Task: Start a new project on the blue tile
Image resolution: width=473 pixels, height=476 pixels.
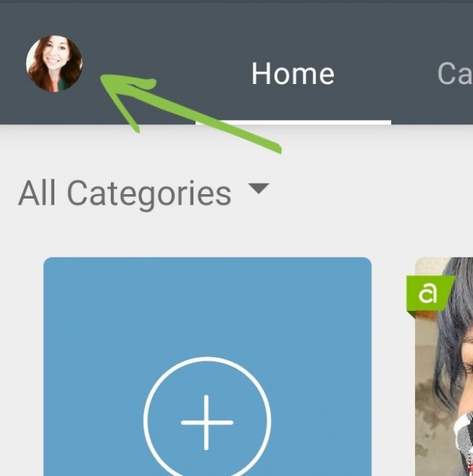Action: point(207,367)
